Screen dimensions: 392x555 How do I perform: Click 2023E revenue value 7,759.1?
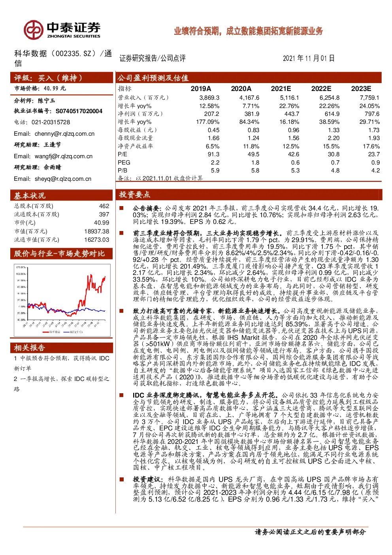point(369,98)
